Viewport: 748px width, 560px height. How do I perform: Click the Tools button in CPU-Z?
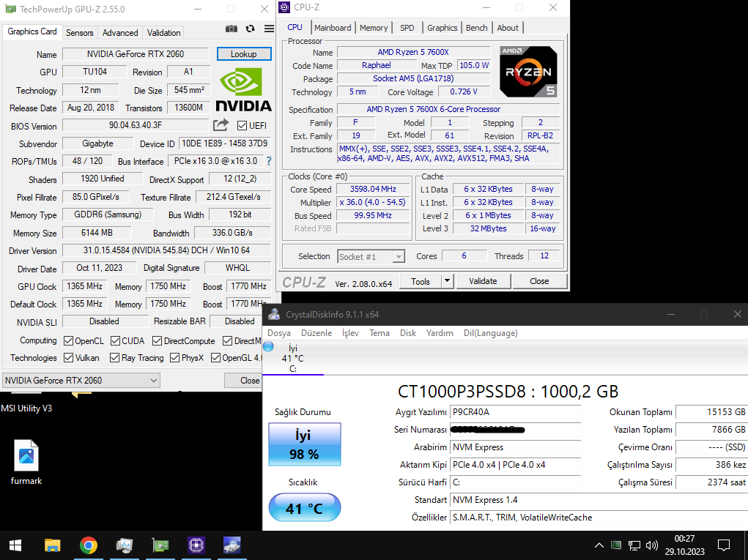coord(421,281)
